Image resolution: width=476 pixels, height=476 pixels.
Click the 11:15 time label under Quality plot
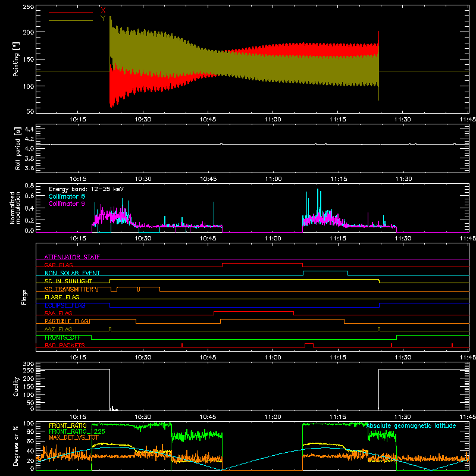338,417
